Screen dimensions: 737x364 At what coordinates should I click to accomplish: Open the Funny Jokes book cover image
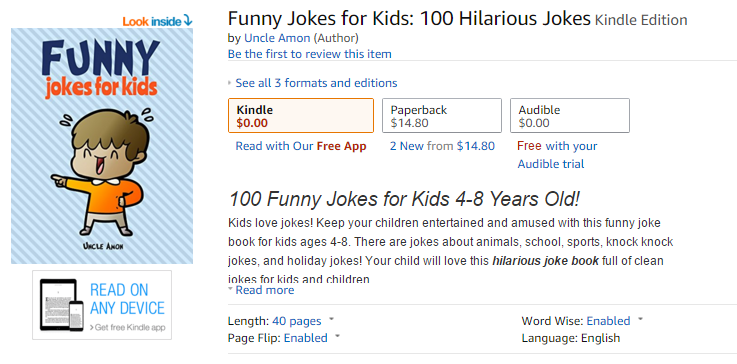[x=102, y=146]
